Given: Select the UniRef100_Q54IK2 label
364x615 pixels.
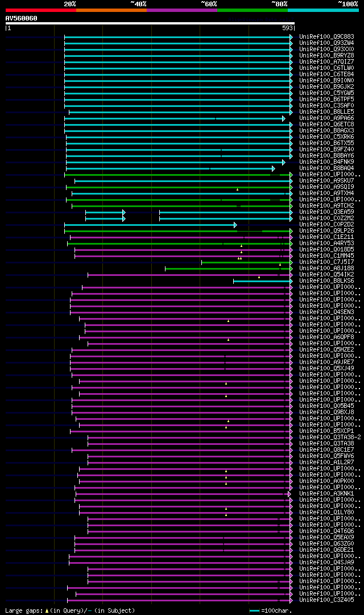Looking at the screenshot, I should (326, 275).
